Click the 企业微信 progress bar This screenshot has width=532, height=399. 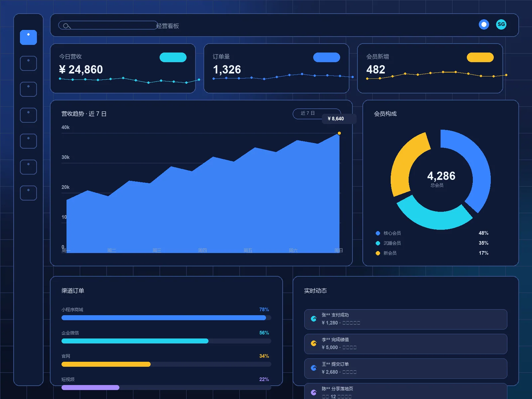pos(166,341)
